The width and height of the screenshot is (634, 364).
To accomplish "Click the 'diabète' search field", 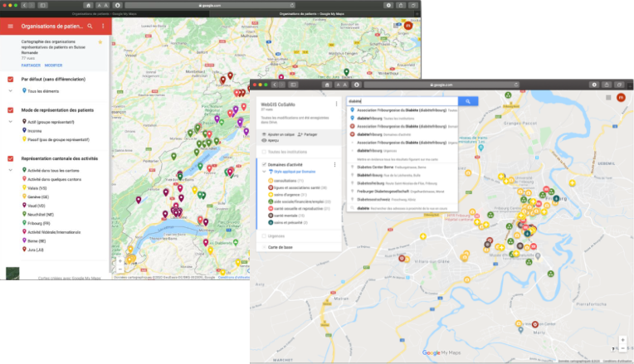I will (402, 101).
